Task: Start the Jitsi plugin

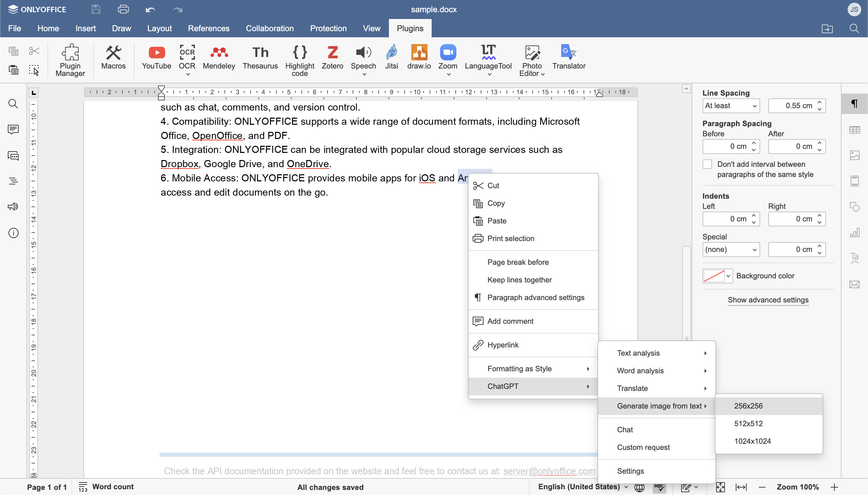Action: [x=391, y=57]
